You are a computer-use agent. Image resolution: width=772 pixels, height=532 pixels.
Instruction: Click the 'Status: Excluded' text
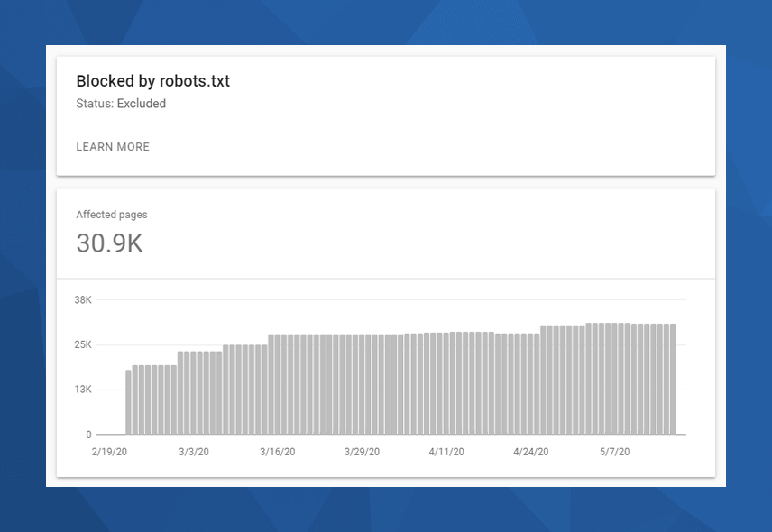tap(121, 104)
